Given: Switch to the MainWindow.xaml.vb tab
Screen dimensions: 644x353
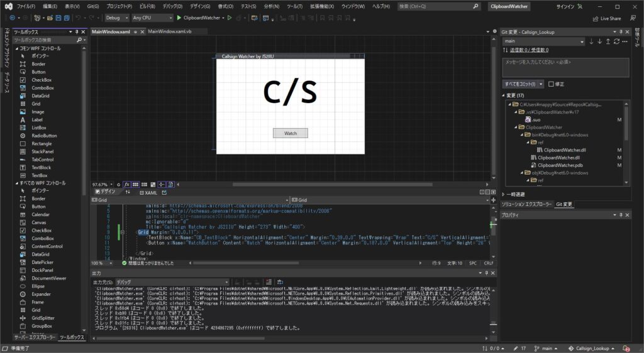Looking at the screenshot, I should click(170, 31).
